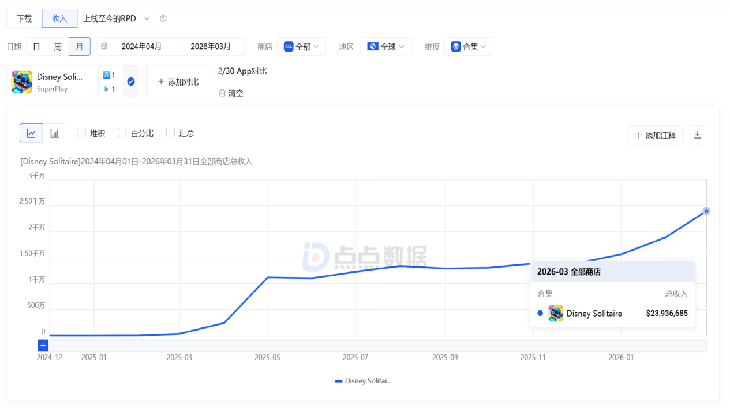Image resolution: width=730 pixels, height=408 pixels.
Task: Click the Google Play platform icon
Action: click(x=107, y=89)
